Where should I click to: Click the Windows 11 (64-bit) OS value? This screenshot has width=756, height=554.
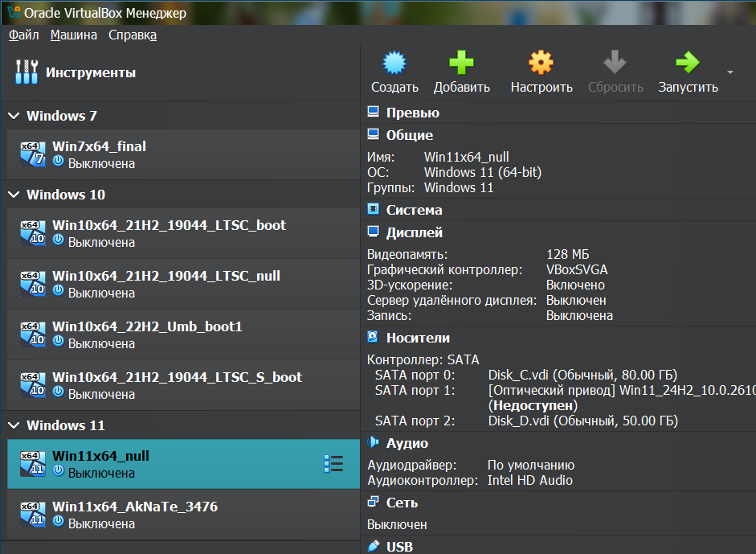[x=483, y=172]
